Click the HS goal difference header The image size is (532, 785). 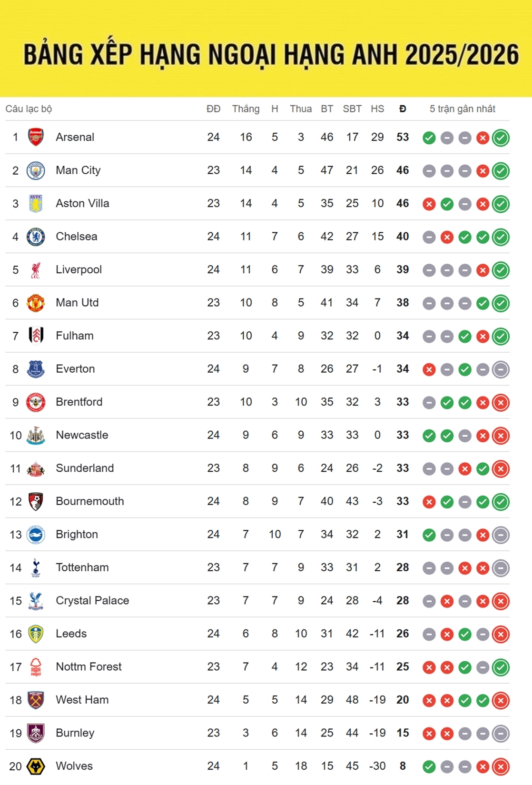point(377,109)
